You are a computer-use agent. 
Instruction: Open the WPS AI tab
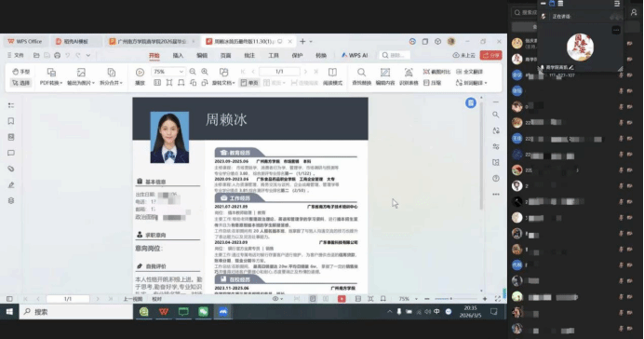tap(355, 56)
